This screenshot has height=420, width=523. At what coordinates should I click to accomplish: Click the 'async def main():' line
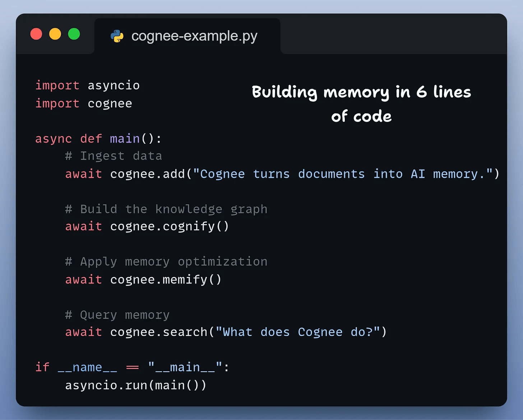(98, 139)
